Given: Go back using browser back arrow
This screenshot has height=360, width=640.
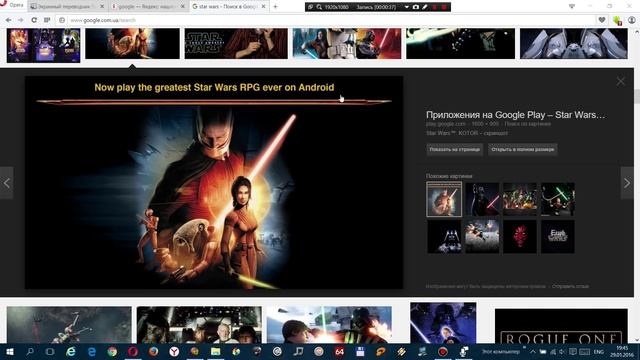Looking at the screenshot, I should coord(9,20).
